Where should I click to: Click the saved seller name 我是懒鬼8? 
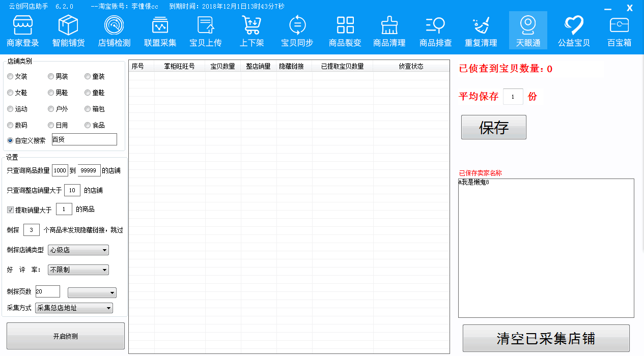[x=474, y=183]
